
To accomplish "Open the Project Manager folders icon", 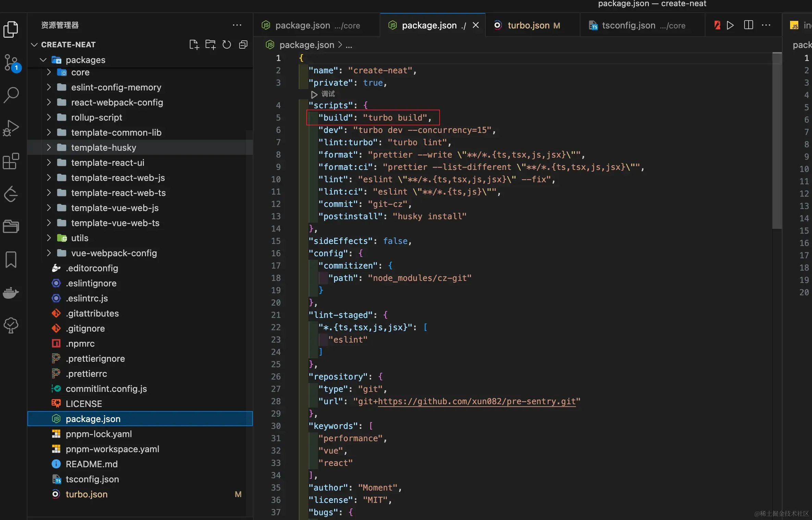I will tap(11, 226).
